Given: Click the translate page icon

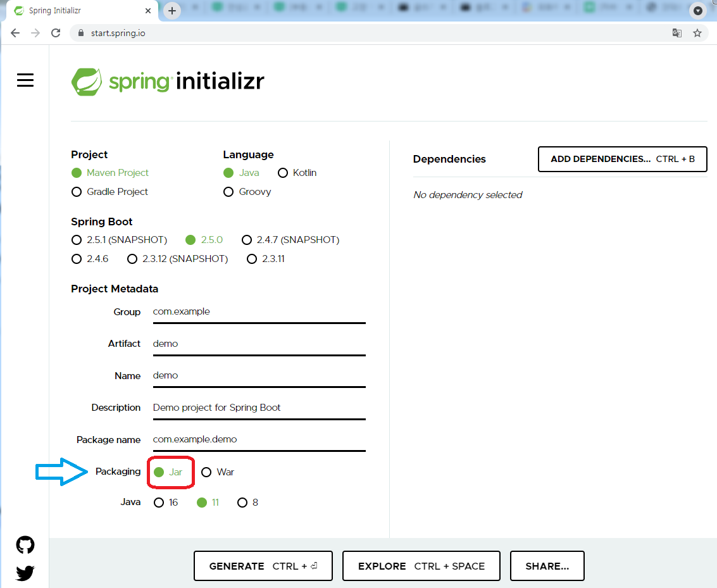Looking at the screenshot, I should [x=676, y=33].
